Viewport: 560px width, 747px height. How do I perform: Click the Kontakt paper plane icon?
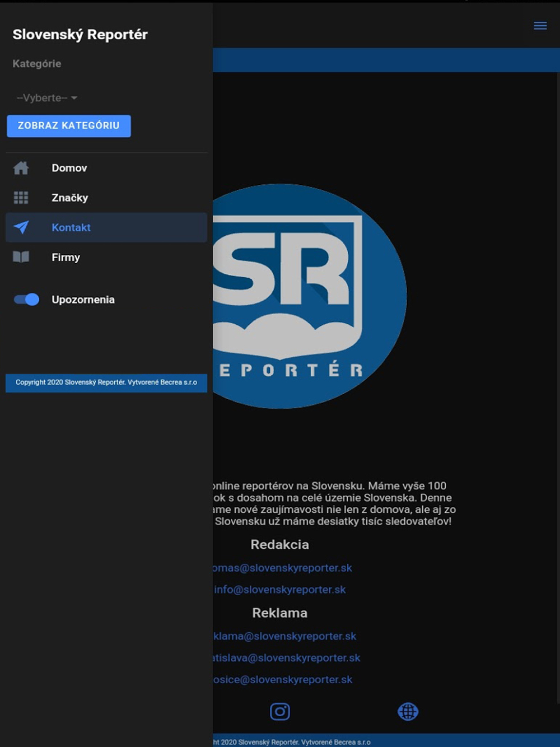tap(21, 227)
